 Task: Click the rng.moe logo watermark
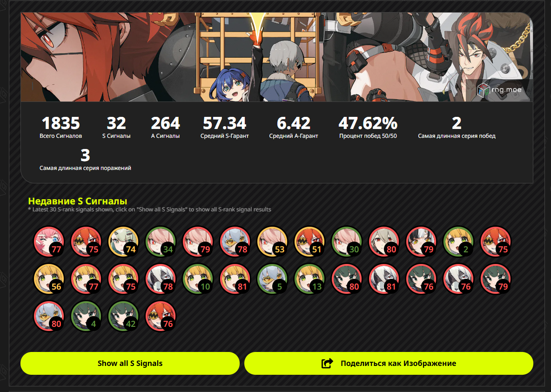point(499,90)
